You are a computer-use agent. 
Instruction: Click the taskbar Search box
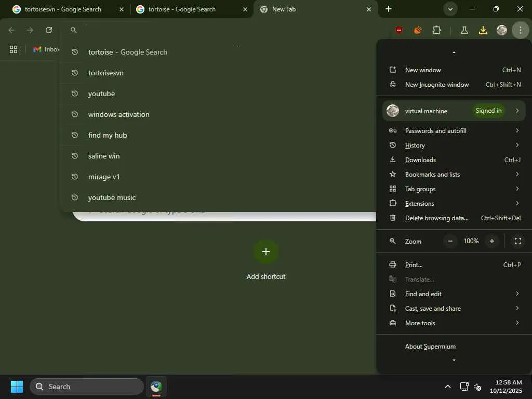point(87,387)
